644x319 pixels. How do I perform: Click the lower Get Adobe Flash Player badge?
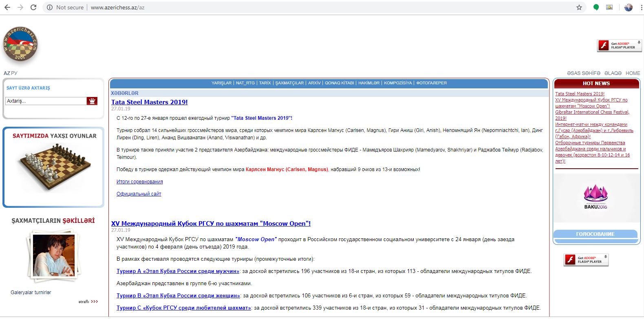pyautogui.click(x=586, y=260)
